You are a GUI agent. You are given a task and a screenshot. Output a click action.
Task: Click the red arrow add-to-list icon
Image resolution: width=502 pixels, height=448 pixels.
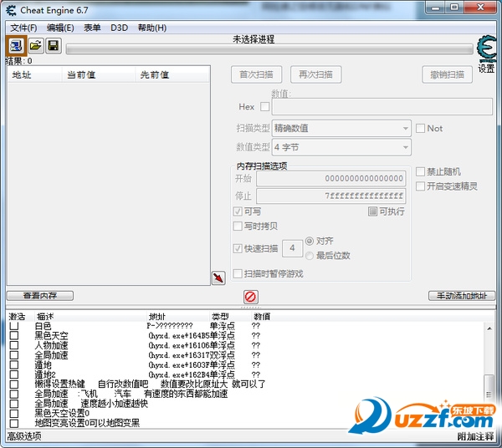coord(218,277)
